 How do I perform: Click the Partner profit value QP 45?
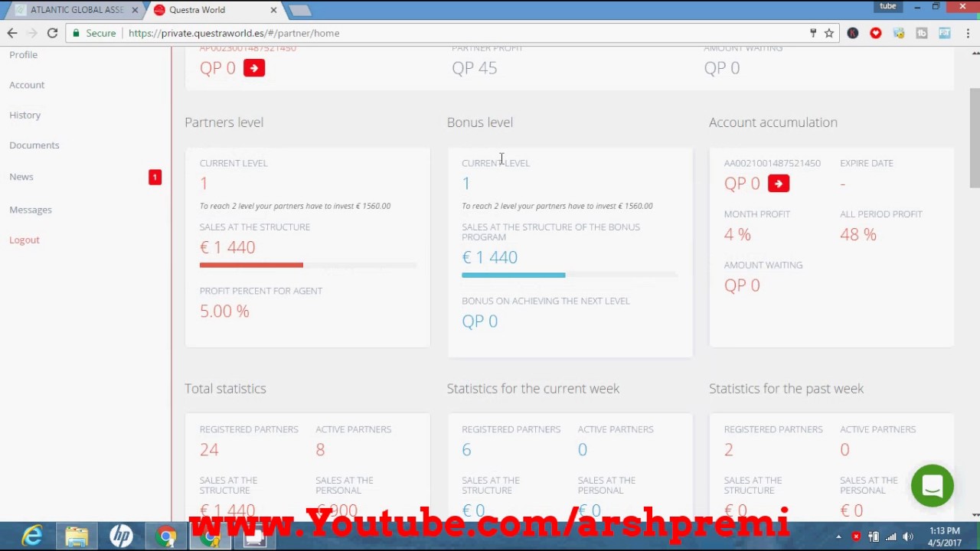pyautogui.click(x=474, y=68)
